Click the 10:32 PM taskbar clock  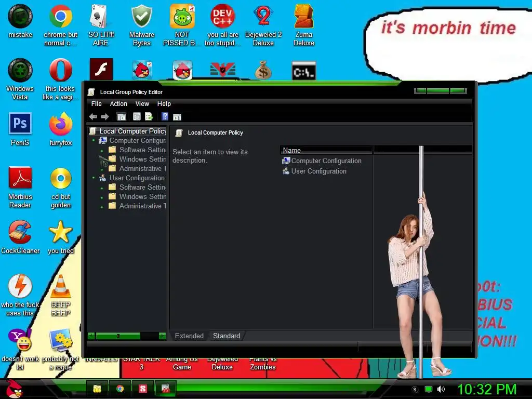(x=486, y=389)
